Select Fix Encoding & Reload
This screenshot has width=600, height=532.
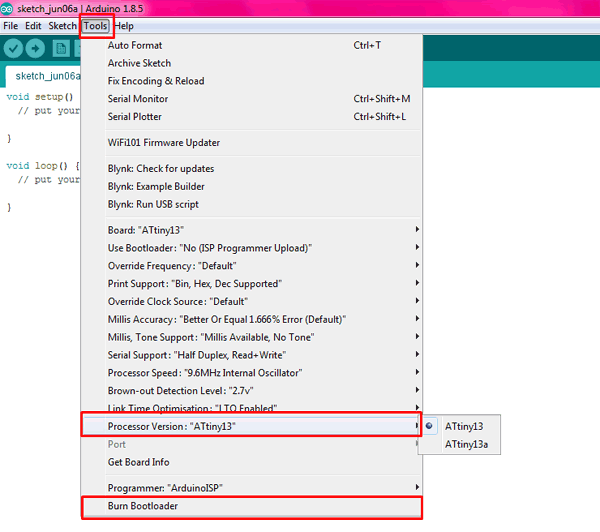coord(252,81)
